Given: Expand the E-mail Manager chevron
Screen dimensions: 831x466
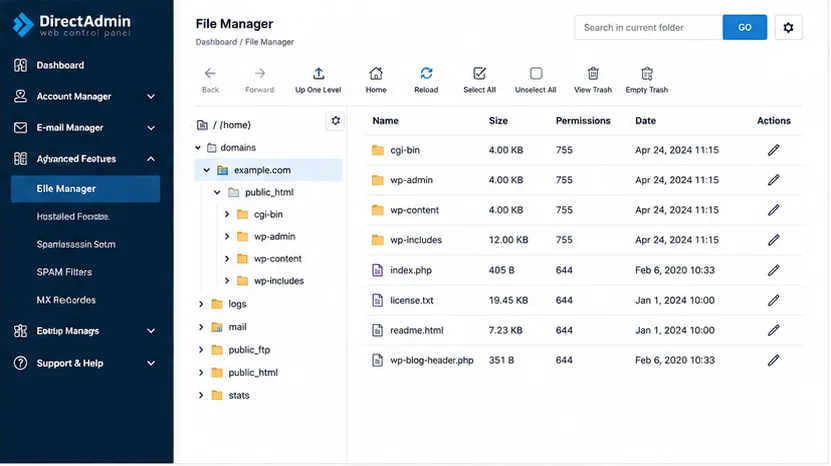Looking at the screenshot, I should [x=151, y=128].
